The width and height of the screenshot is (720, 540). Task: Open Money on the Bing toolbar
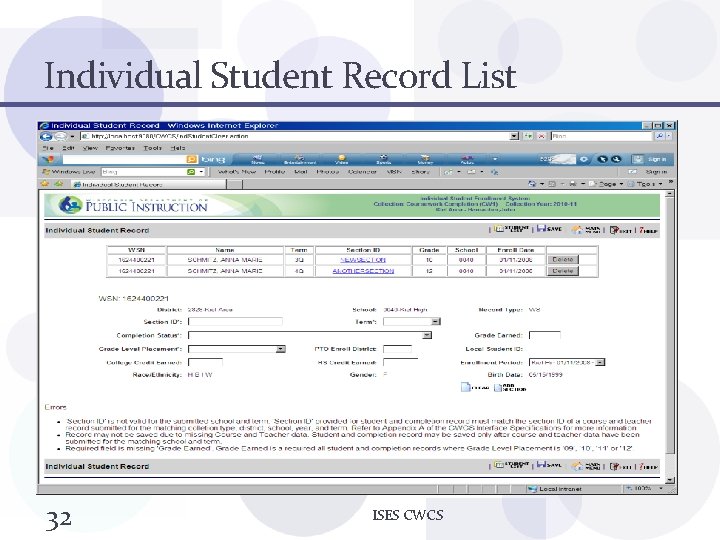point(425,159)
